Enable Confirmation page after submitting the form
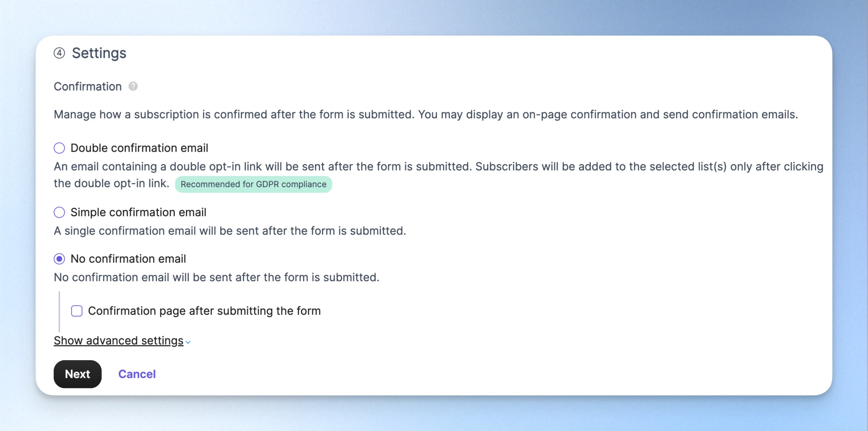 point(77,311)
